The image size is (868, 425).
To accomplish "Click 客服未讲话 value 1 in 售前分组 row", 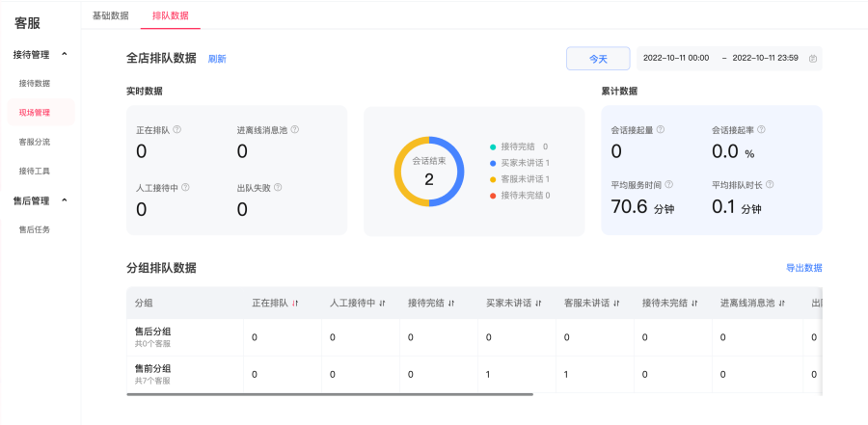I will point(566,375).
